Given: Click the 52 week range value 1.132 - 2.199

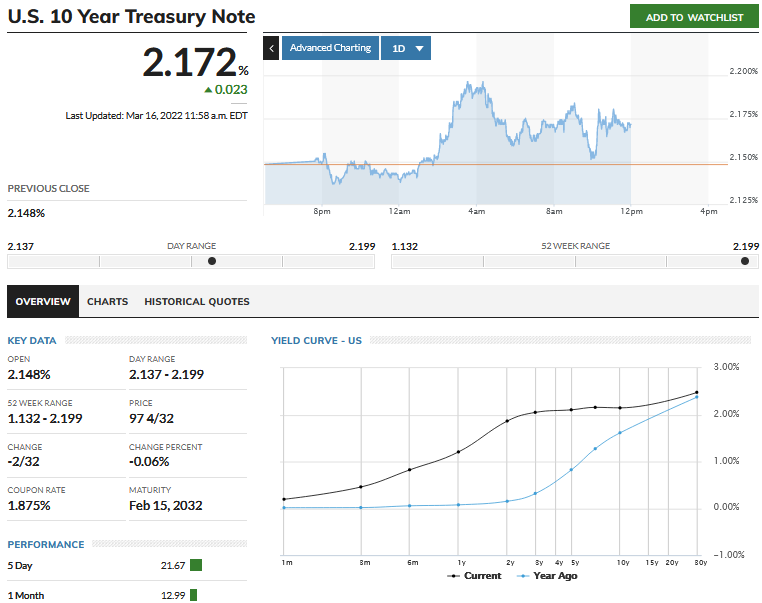Looking at the screenshot, I should [45, 418].
